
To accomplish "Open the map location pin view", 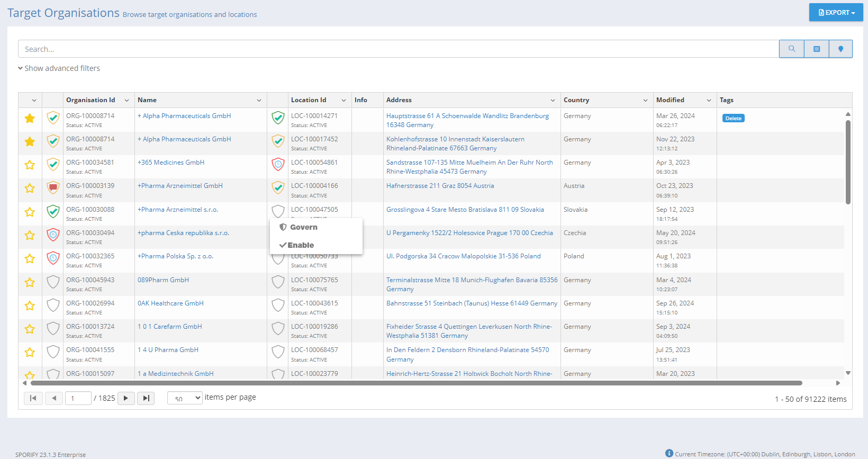I will tap(840, 49).
